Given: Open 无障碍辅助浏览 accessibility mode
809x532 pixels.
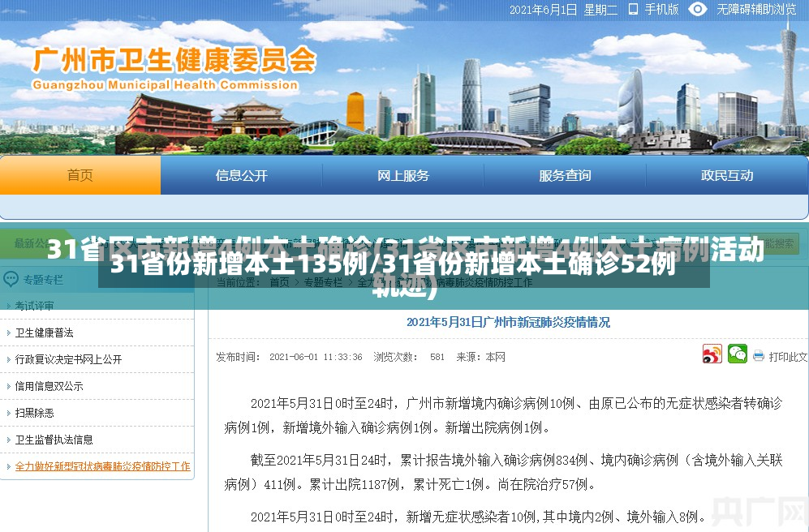Looking at the screenshot, I should pos(756,9).
